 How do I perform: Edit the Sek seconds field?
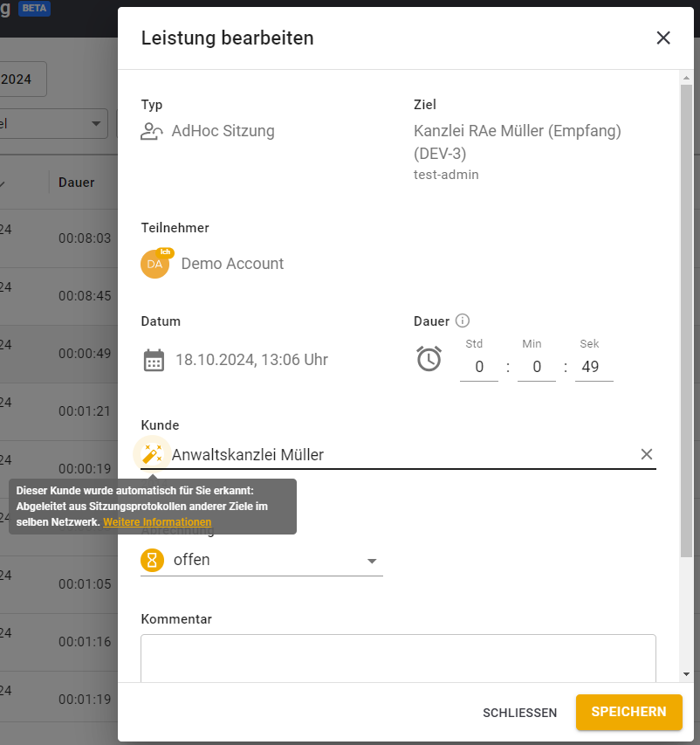[x=594, y=367]
